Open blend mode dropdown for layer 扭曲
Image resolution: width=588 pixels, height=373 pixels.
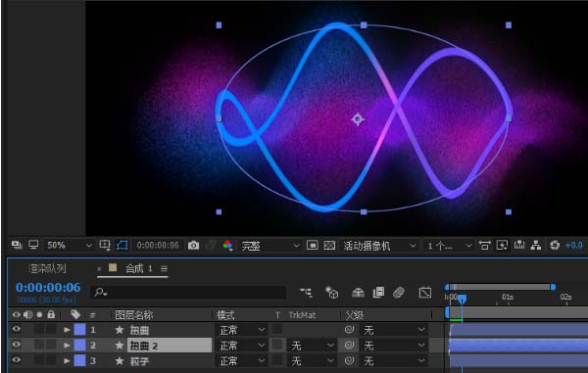coord(241,330)
